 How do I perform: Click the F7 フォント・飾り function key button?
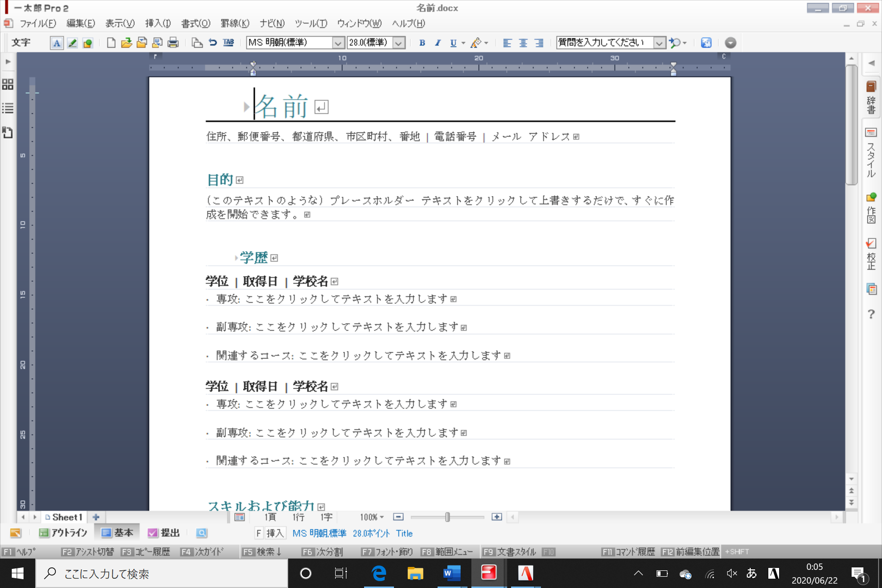pyautogui.click(x=387, y=552)
